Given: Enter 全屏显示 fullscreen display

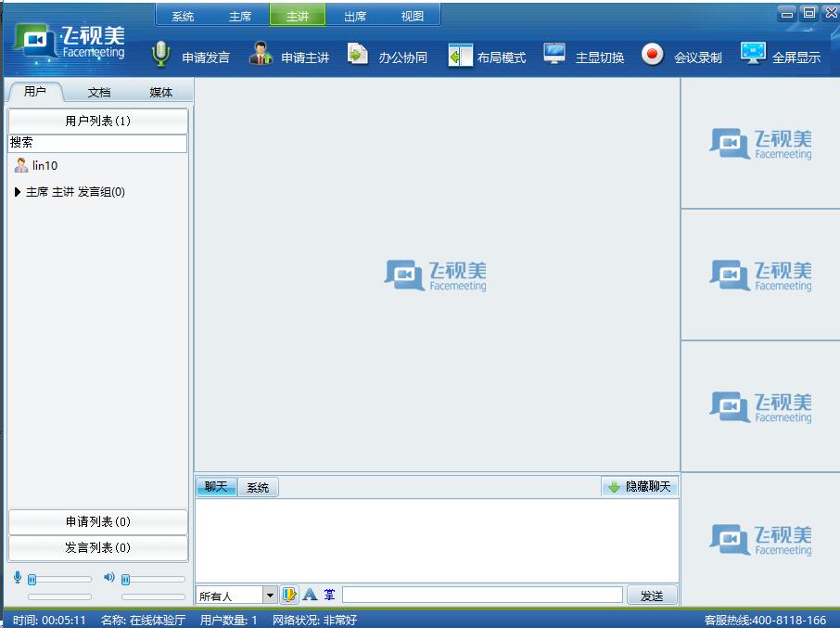Looking at the screenshot, I should point(753,55).
